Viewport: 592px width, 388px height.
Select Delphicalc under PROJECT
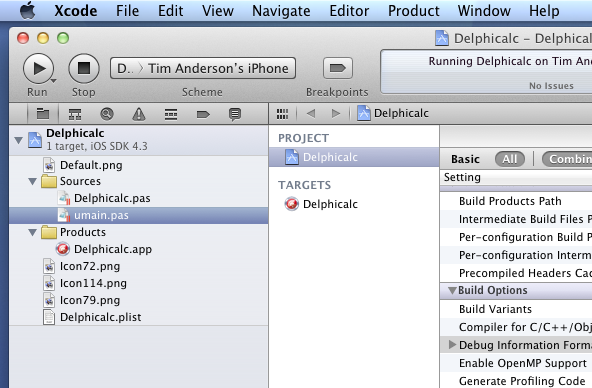(354, 157)
